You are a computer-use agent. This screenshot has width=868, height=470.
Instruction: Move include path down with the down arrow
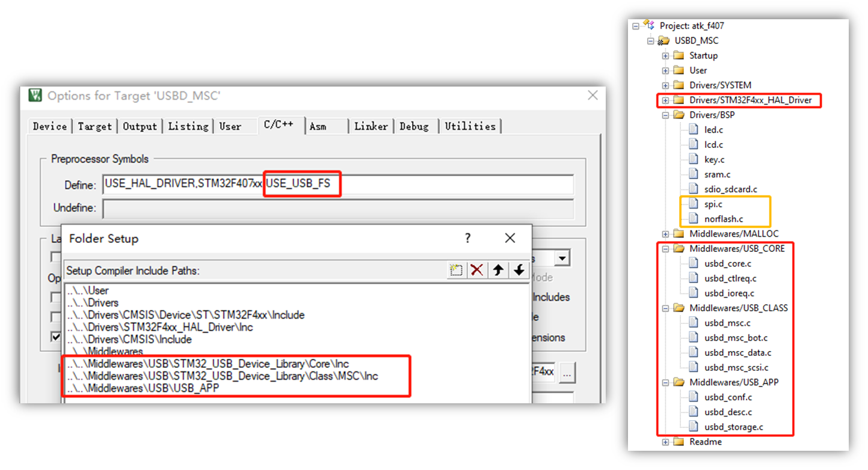519,270
